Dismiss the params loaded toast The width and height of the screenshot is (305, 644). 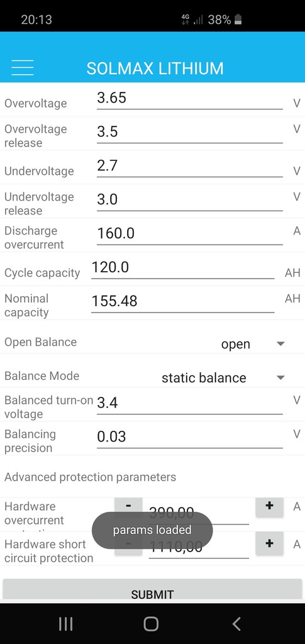click(x=152, y=530)
